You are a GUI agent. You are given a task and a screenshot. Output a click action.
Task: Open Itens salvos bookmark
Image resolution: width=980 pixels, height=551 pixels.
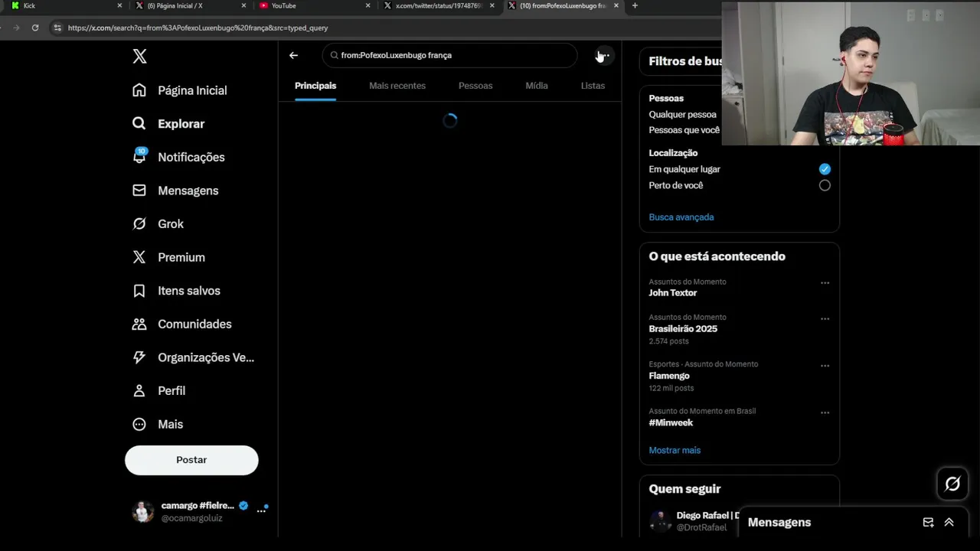[x=139, y=291]
